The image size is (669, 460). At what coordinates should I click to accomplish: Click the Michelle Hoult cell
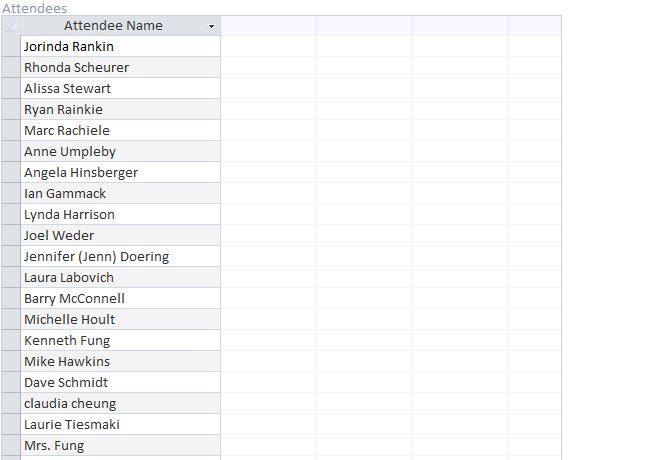click(120, 319)
